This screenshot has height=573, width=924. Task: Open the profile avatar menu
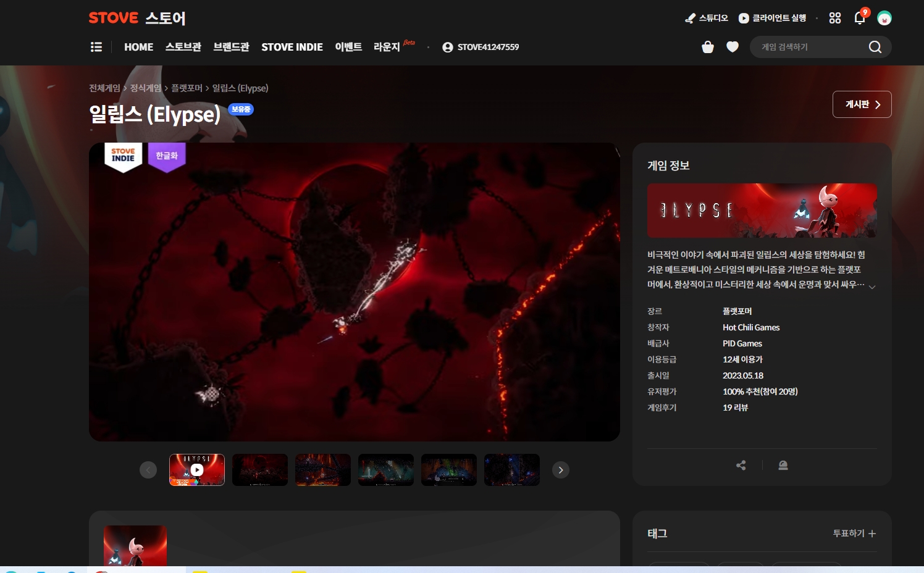(884, 19)
